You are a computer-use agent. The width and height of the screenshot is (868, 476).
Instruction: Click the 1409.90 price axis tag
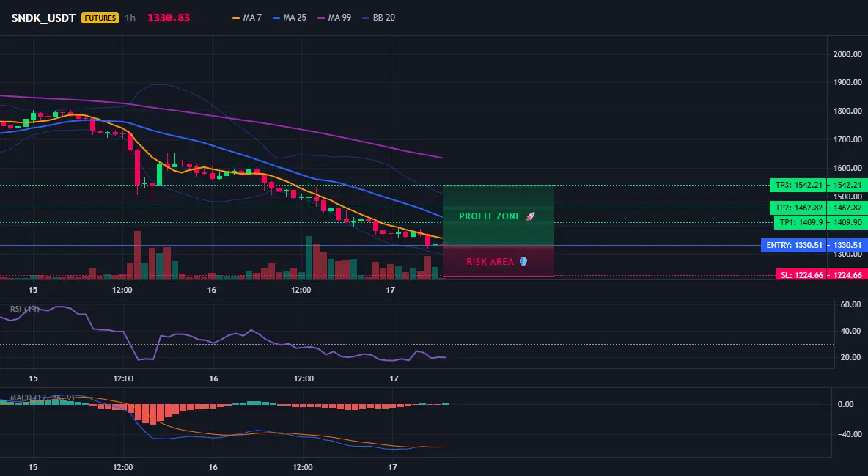point(847,223)
